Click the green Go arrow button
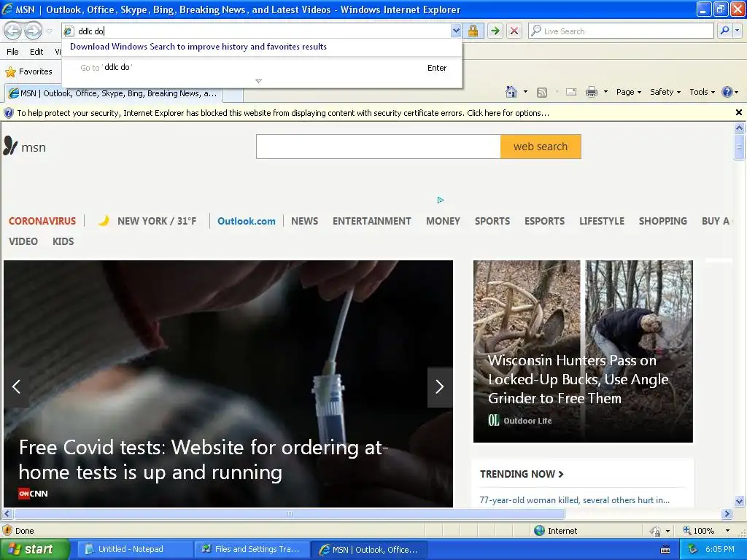The height and width of the screenshot is (560, 747). [x=495, y=31]
